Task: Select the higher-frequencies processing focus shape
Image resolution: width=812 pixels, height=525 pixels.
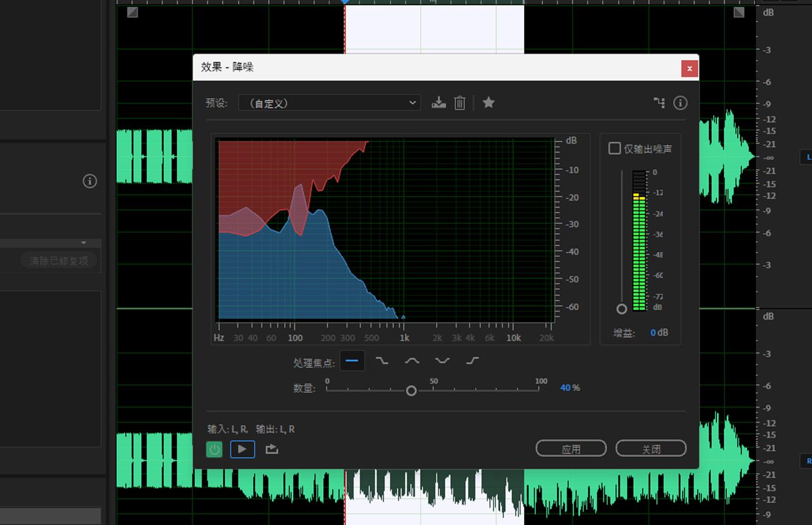Action: point(473,361)
